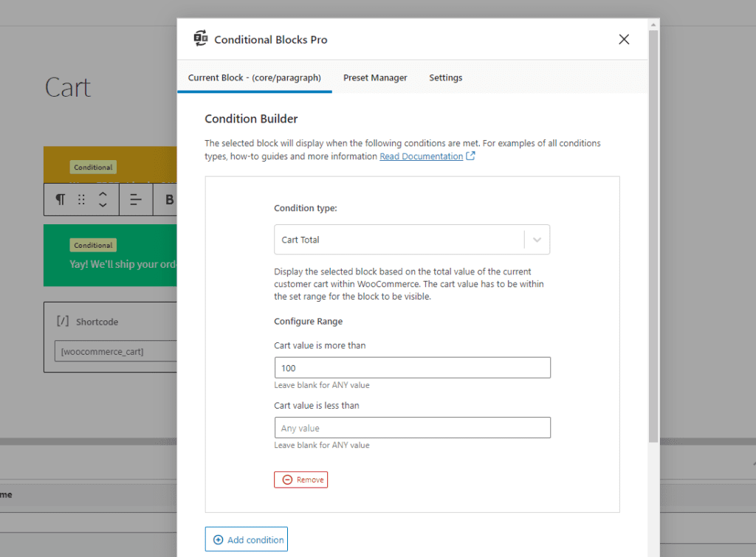Click the Shortcode block icon

(x=63, y=321)
